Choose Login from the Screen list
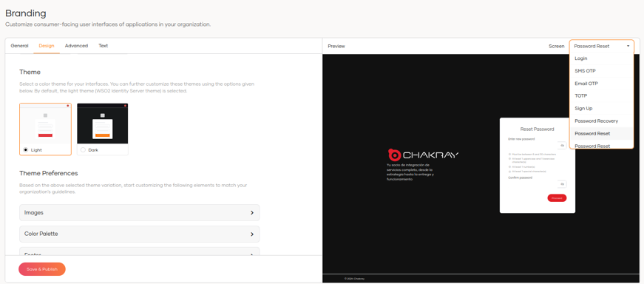644x284 pixels. (601, 58)
